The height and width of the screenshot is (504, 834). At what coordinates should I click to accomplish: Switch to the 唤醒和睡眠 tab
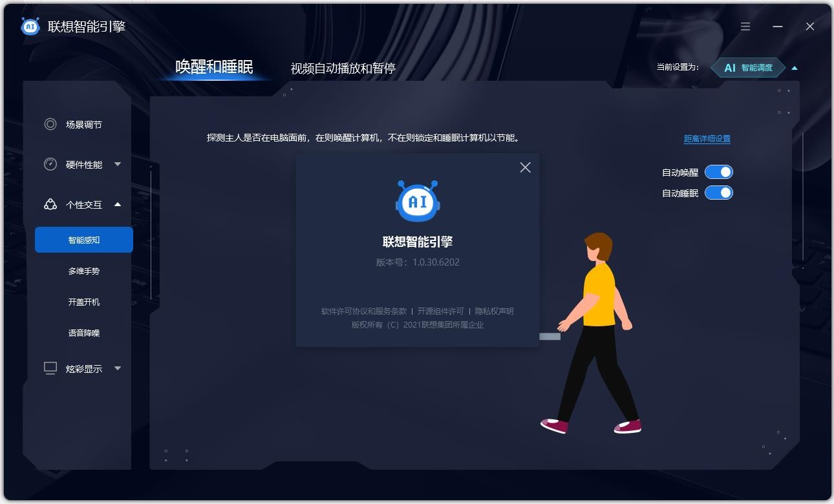pyautogui.click(x=214, y=67)
